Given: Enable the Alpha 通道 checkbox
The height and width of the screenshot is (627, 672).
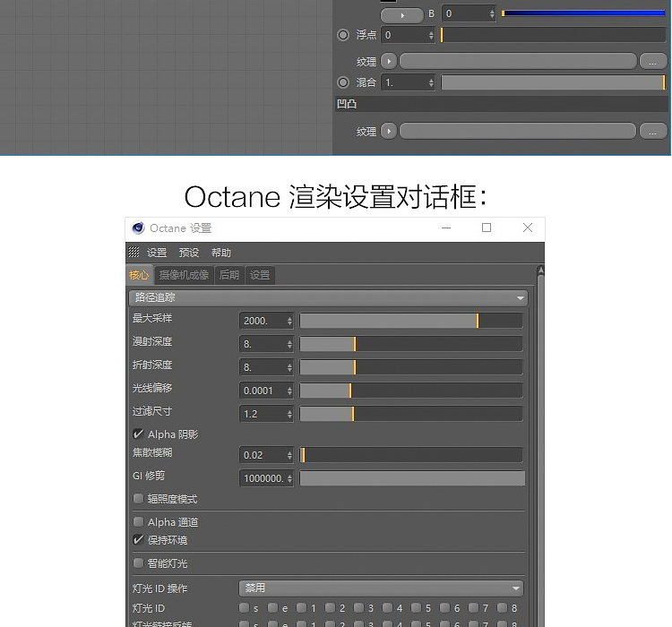Looking at the screenshot, I should tap(138, 521).
